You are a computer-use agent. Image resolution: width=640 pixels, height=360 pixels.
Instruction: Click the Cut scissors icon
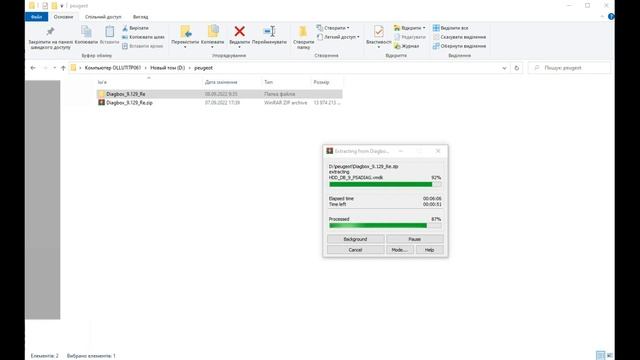coord(125,28)
